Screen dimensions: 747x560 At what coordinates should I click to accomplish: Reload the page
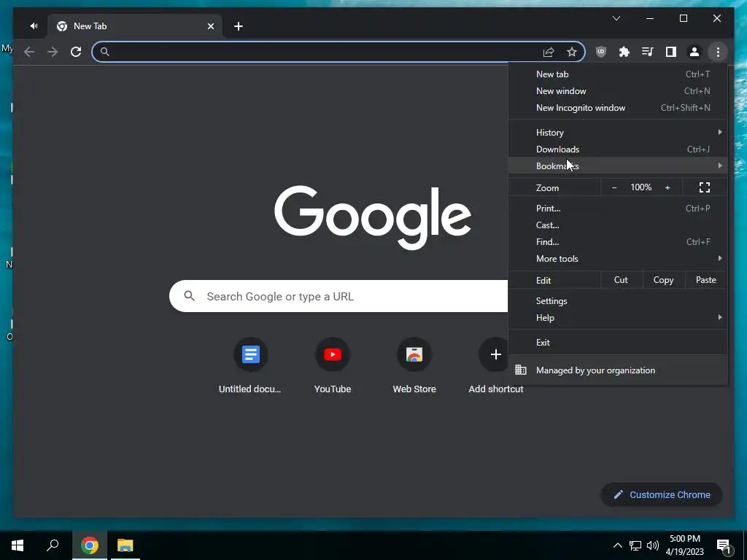click(76, 52)
